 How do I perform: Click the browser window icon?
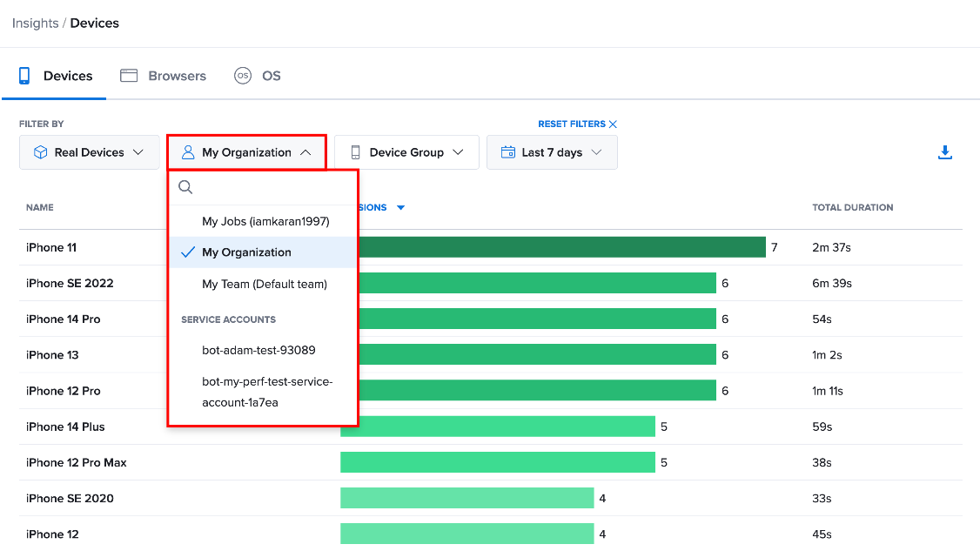pos(129,76)
